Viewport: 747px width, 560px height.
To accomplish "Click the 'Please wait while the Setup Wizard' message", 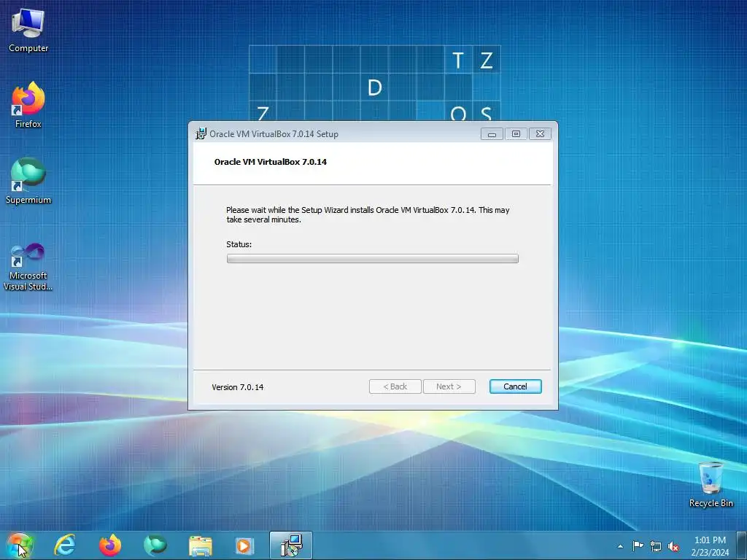I will tap(368, 215).
